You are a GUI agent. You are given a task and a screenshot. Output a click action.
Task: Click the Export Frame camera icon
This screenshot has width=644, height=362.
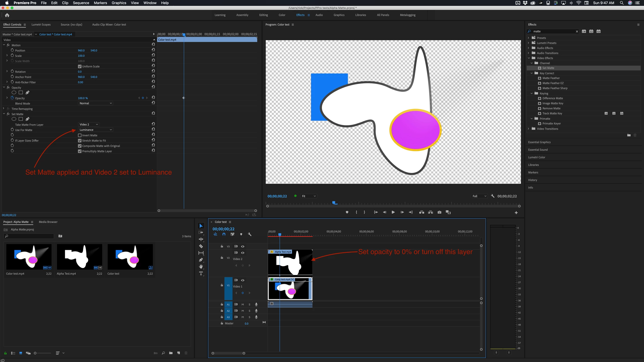pyautogui.click(x=439, y=212)
